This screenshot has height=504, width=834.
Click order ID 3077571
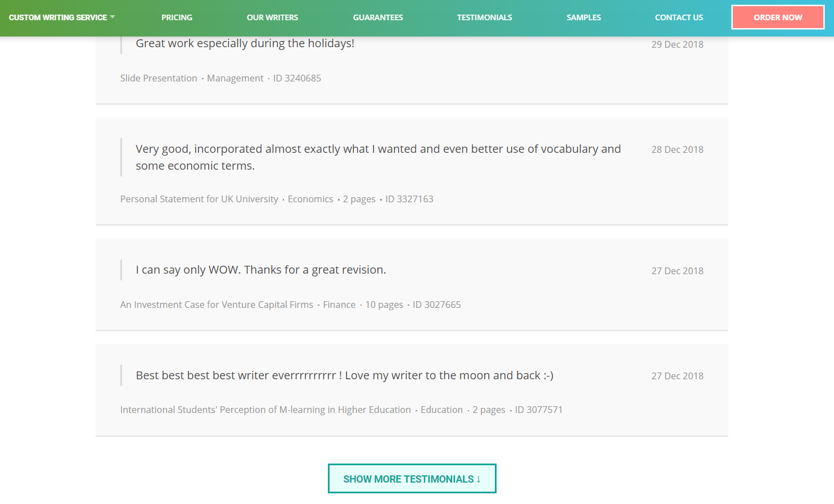pos(539,410)
